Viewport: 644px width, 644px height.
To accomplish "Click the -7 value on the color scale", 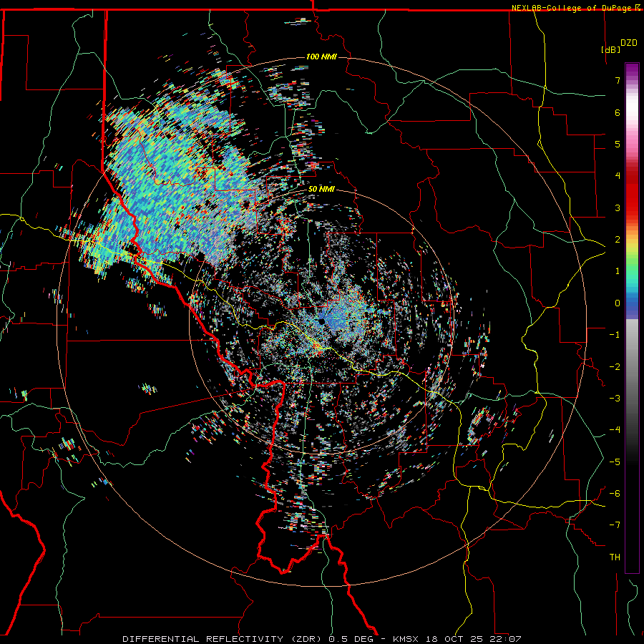I will click(x=615, y=525).
